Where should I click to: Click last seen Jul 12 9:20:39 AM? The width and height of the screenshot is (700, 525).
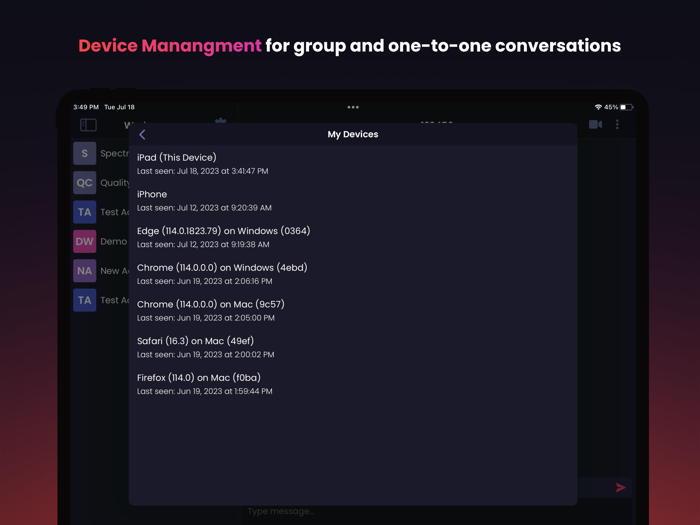[204, 208]
